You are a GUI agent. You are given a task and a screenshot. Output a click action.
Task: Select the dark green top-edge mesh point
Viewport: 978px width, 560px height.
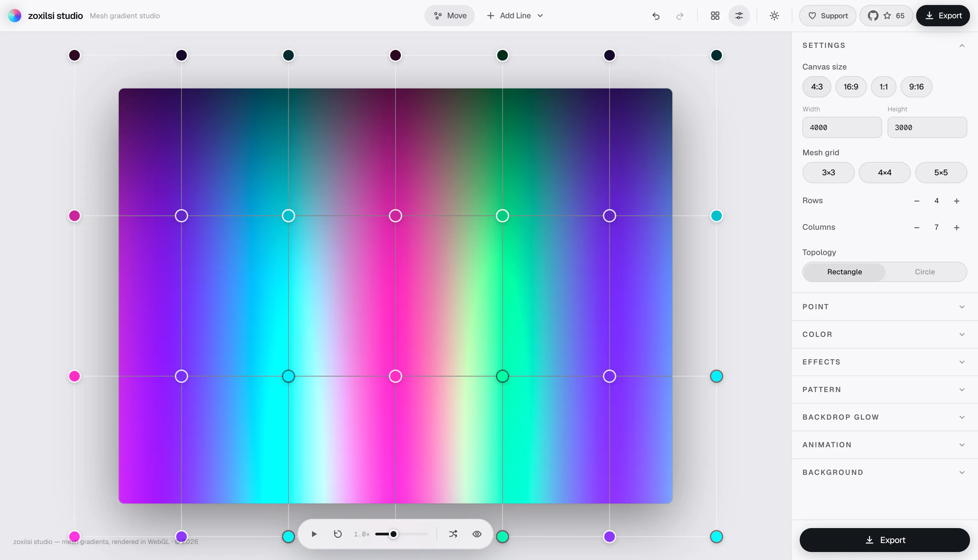(x=502, y=56)
